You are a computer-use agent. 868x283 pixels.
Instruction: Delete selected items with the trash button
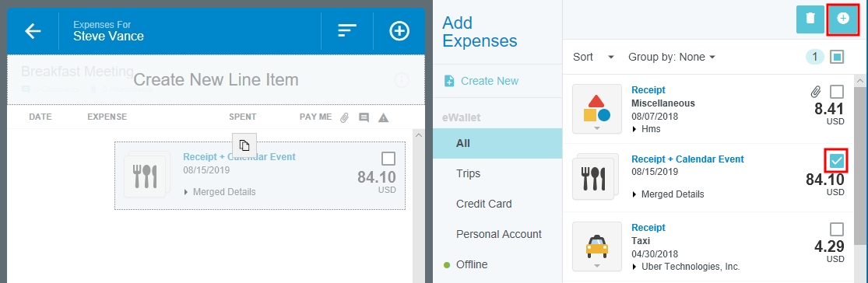(x=810, y=19)
